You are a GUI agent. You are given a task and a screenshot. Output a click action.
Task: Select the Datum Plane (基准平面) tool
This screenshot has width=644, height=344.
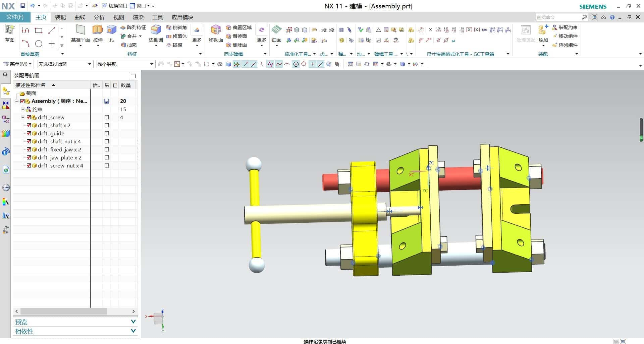tap(80, 33)
